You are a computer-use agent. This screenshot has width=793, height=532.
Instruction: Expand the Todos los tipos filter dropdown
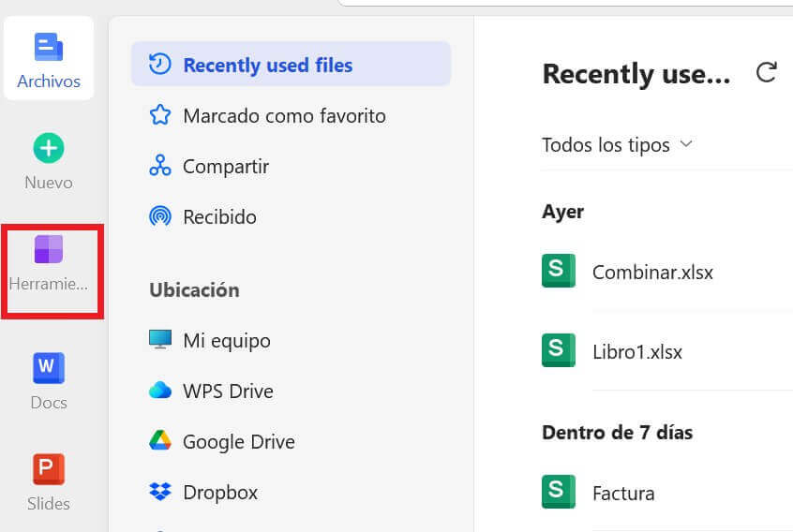click(617, 145)
